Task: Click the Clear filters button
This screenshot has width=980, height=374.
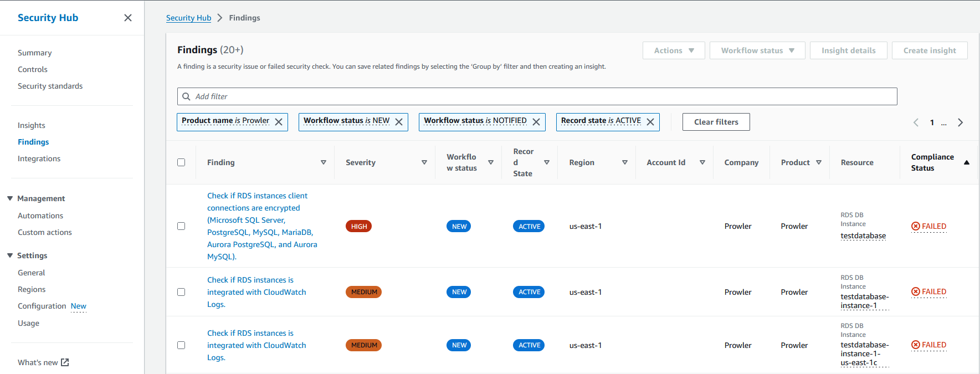Action: point(716,122)
